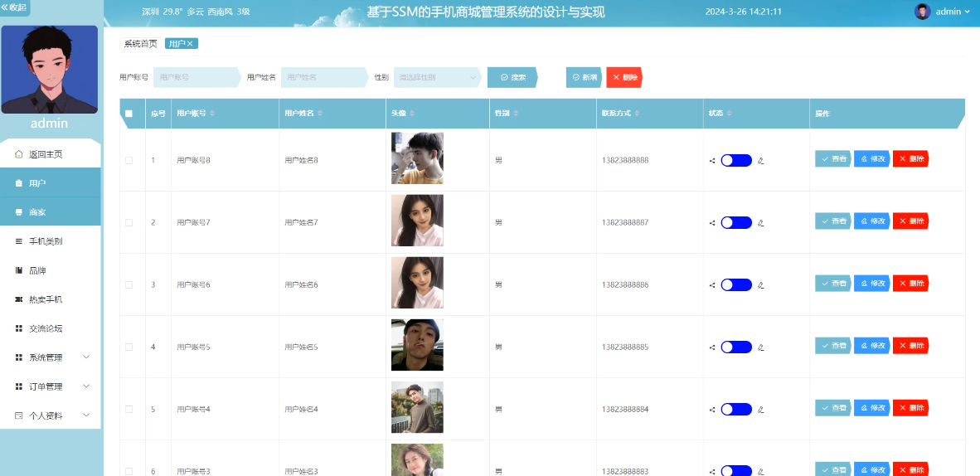Click the grid icon beside 交流论坛
This screenshot has width=980, height=476.
click(19, 328)
